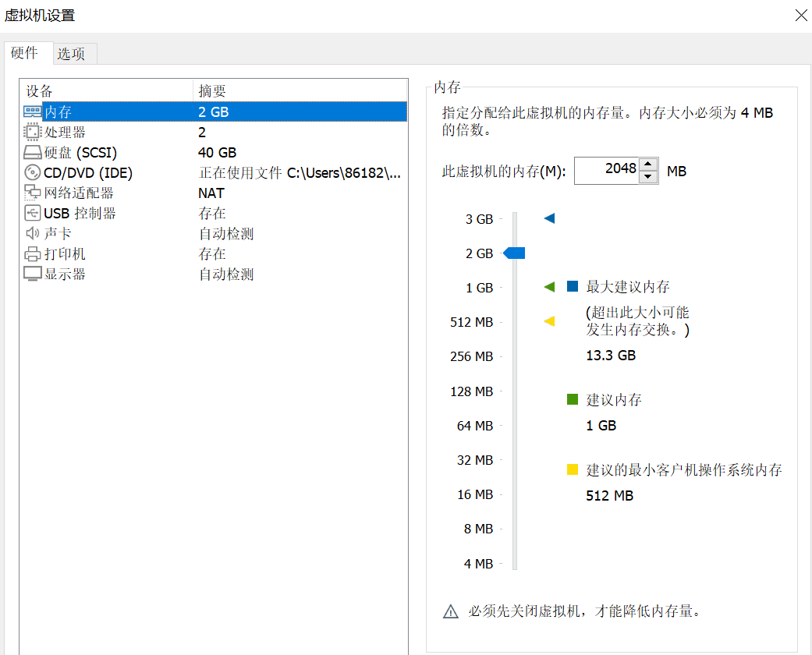Select the hard disk (SCSI) icon
The height and width of the screenshot is (655, 812).
(33, 153)
